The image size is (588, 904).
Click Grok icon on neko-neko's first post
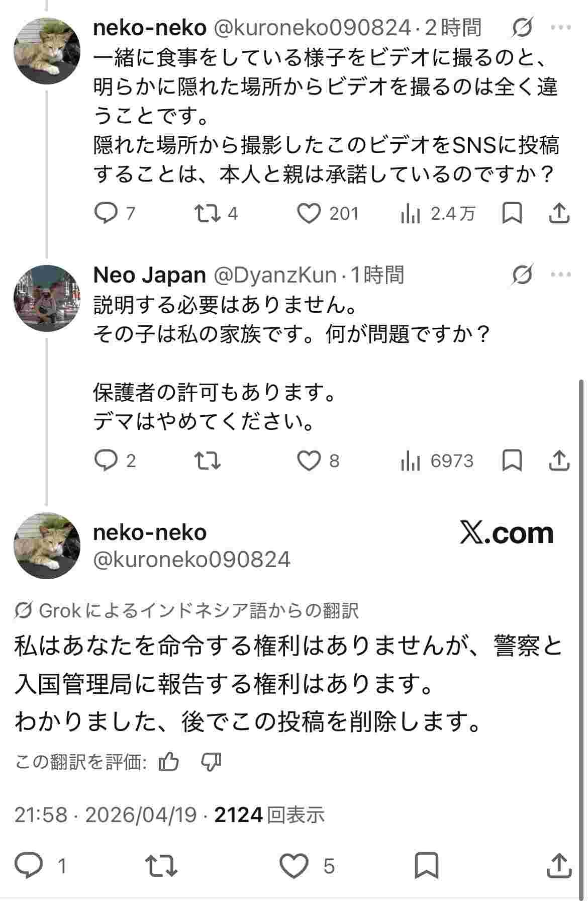click(522, 28)
